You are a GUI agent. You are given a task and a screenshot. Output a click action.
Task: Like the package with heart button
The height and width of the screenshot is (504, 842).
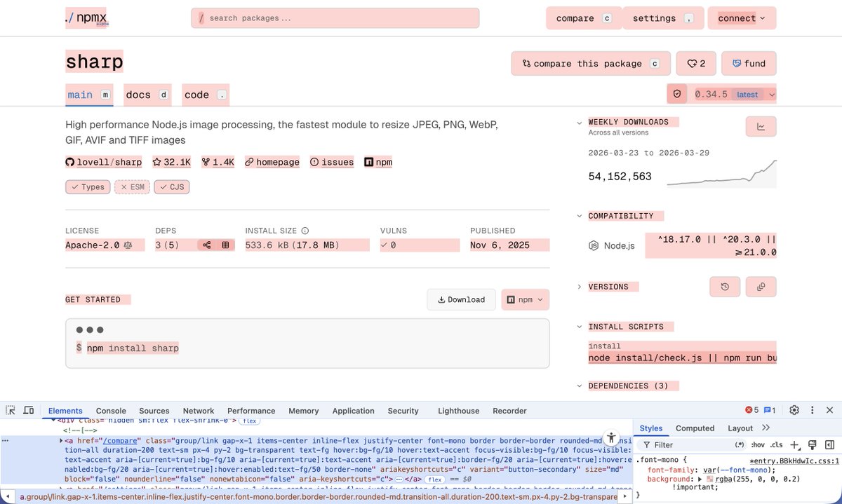[x=696, y=63]
